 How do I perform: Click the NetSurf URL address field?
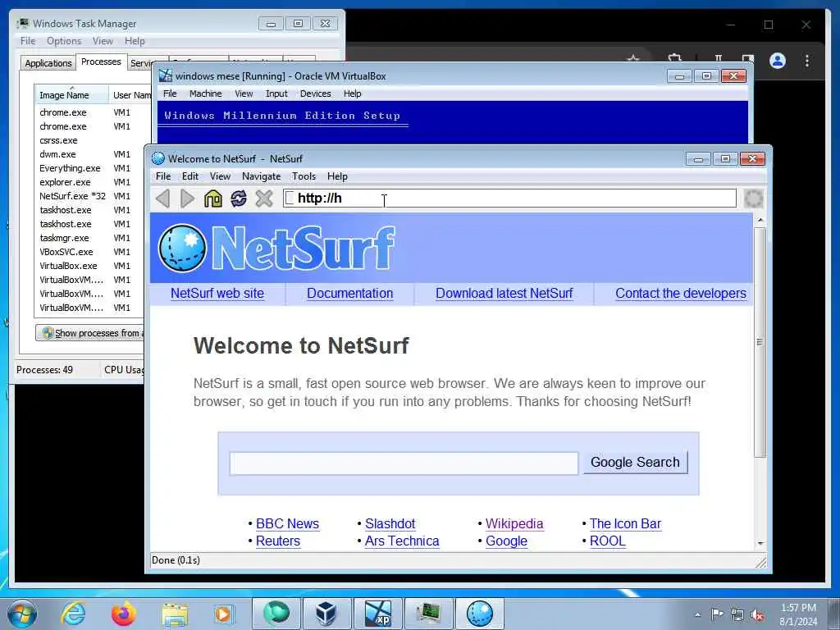509,199
